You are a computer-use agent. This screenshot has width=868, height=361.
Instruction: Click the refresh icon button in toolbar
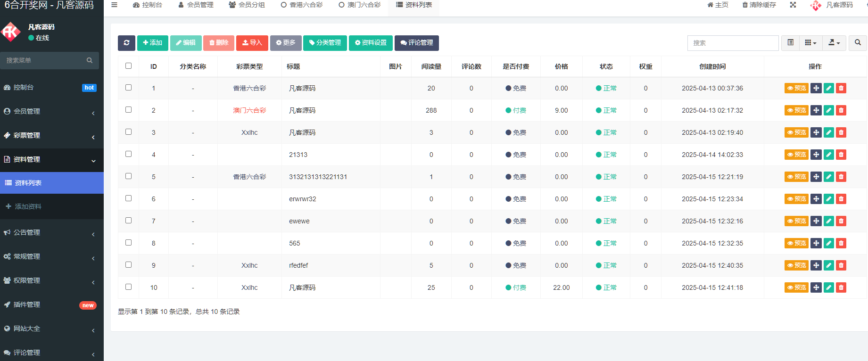click(x=126, y=43)
